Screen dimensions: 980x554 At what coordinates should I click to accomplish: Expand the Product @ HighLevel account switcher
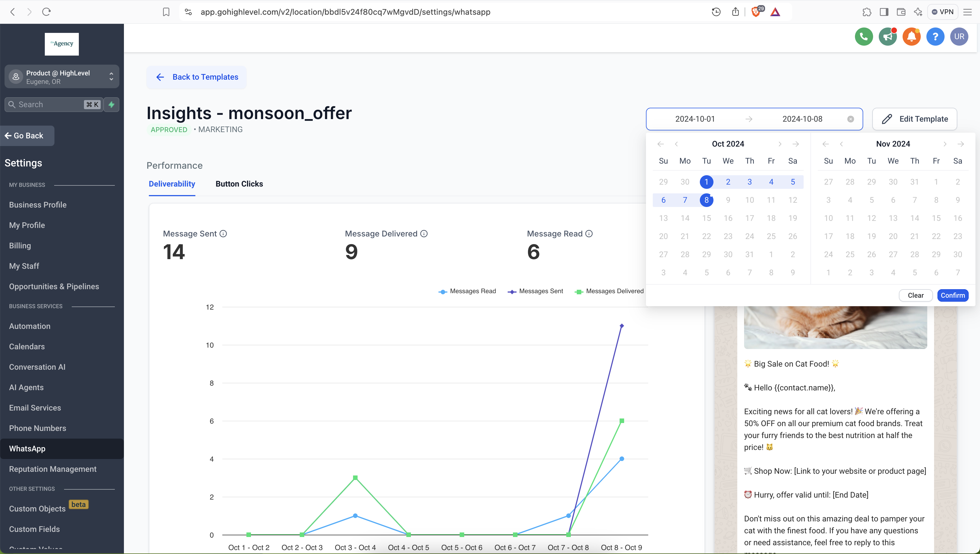click(x=62, y=77)
